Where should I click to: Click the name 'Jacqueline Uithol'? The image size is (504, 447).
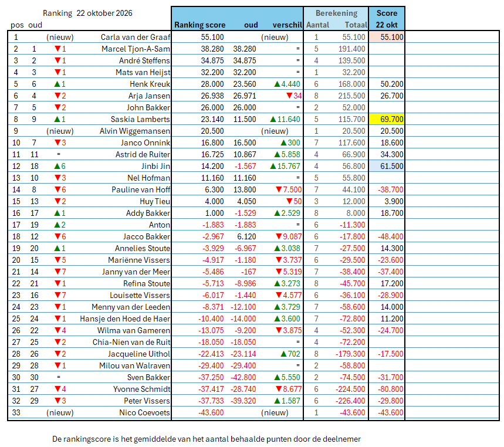139,354
